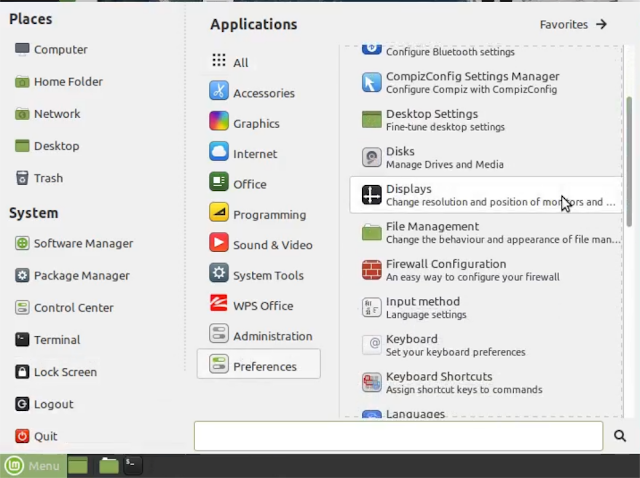Screen dimensions: 640x478
Task: Select the Accessories scissors icon
Action: pyautogui.click(x=219, y=91)
